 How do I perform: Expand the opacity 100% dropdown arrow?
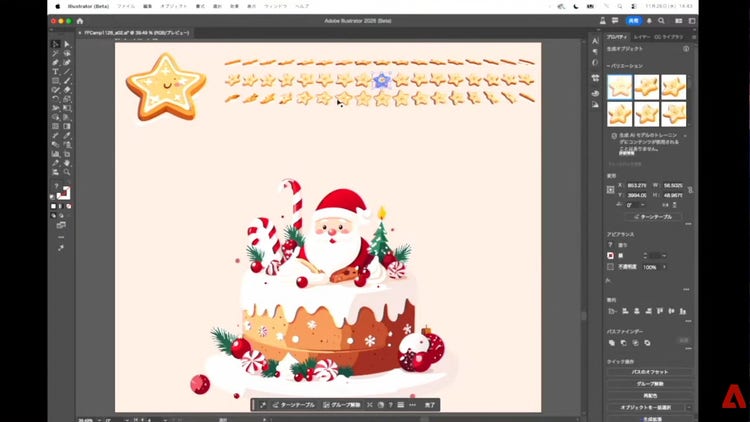pyautogui.click(x=665, y=267)
